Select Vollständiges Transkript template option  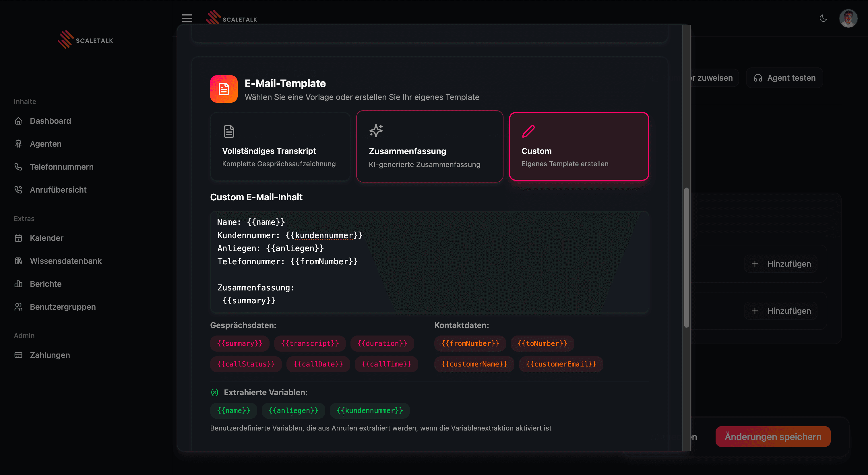(280, 147)
